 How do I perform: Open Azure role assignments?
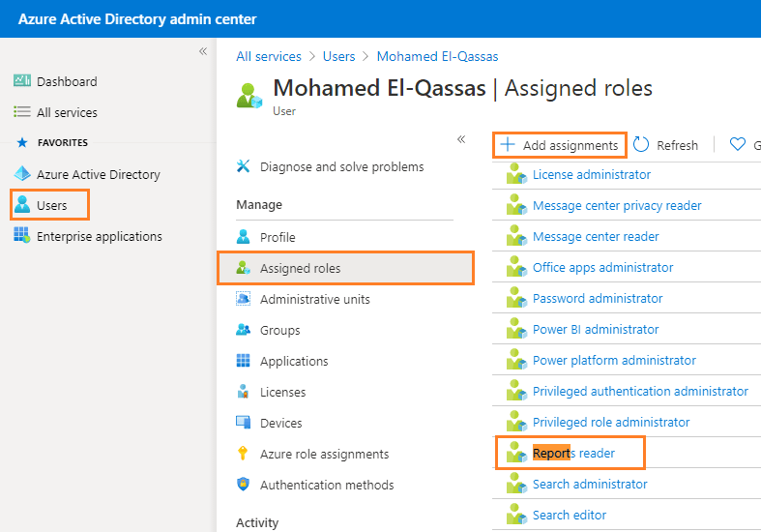pos(325,454)
